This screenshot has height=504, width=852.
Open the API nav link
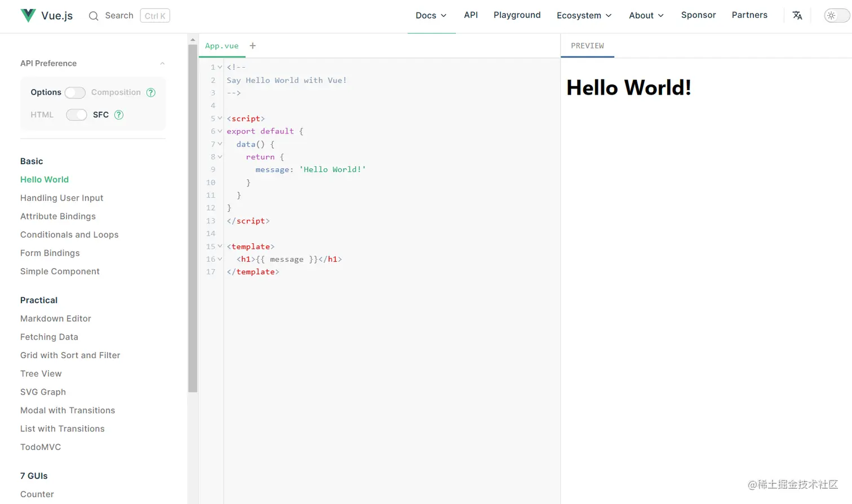click(x=471, y=15)
